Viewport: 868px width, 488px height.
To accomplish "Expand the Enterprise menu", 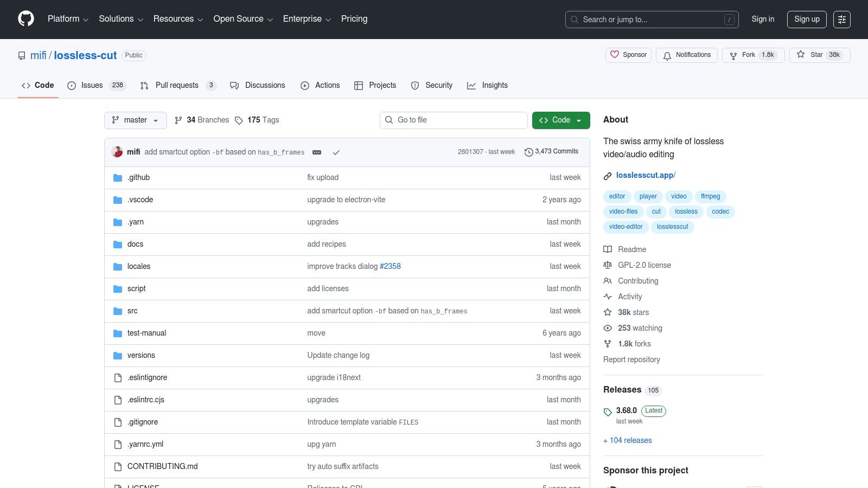I will [307, 19].
